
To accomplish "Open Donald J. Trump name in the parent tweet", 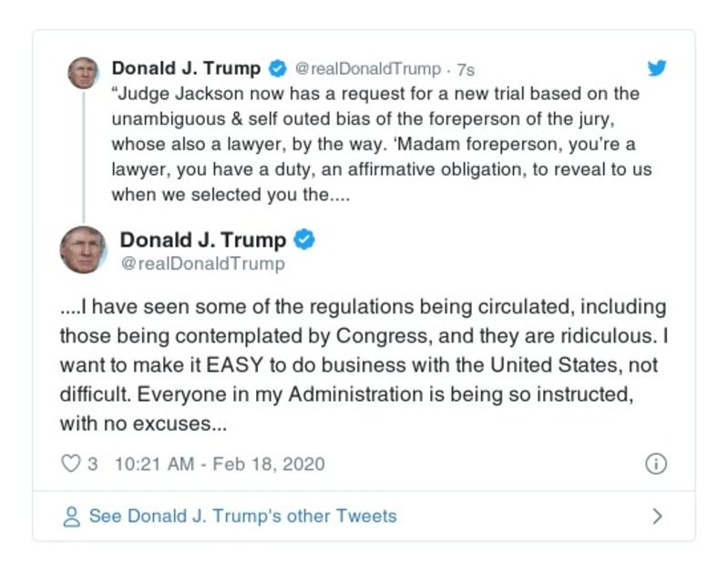I will [x=186, y=68].
